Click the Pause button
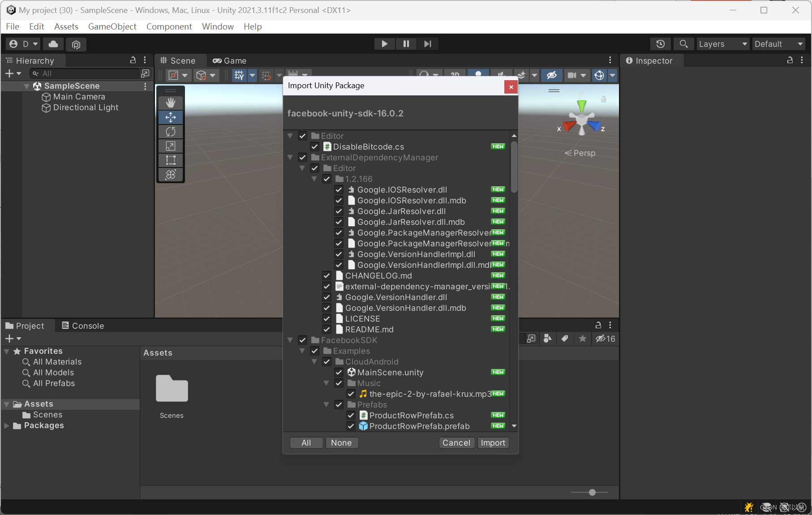 pyautogui.click(x=406, y=44)
